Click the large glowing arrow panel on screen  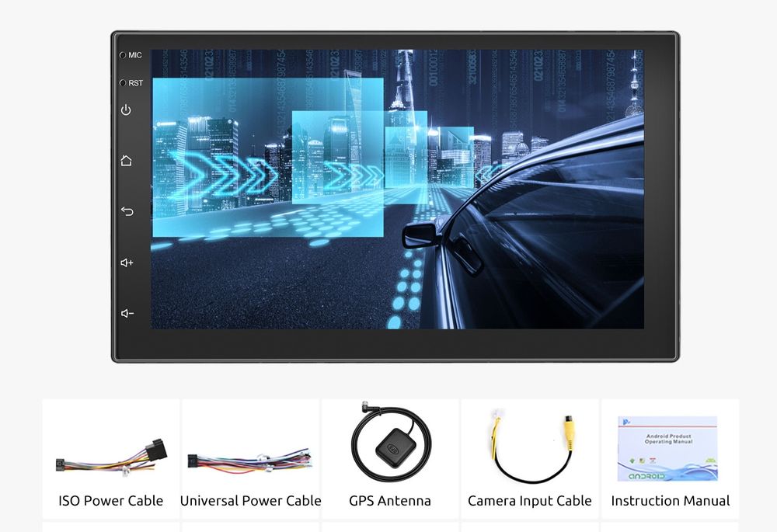(267, 157)
